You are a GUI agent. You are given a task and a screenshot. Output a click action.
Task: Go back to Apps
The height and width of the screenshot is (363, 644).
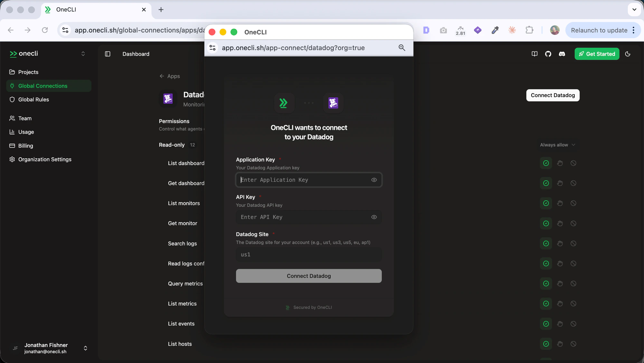coord(170,76)
